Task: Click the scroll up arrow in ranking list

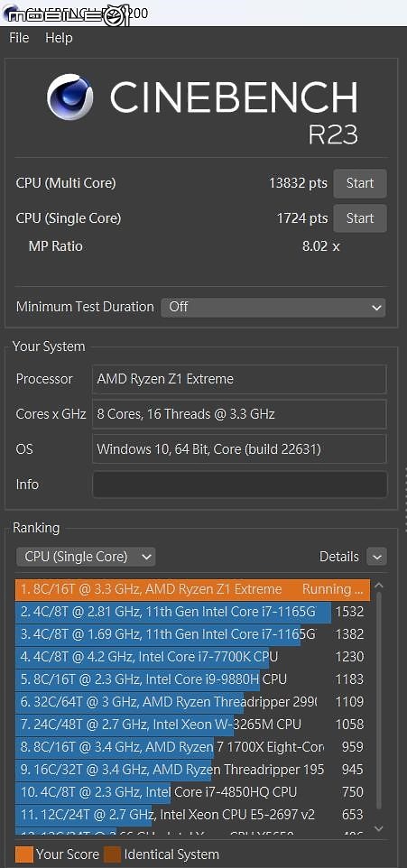Action: (379, 585)
